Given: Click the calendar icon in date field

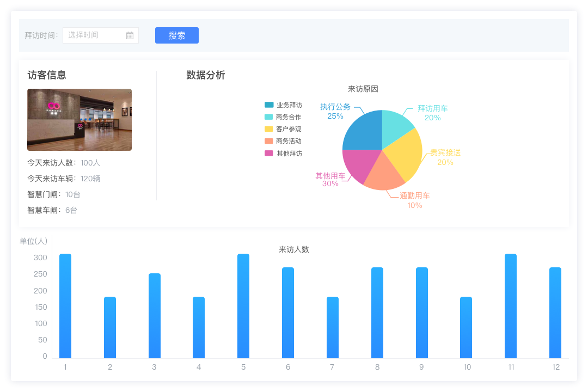Looking at the screenshot, I should 130,35.
